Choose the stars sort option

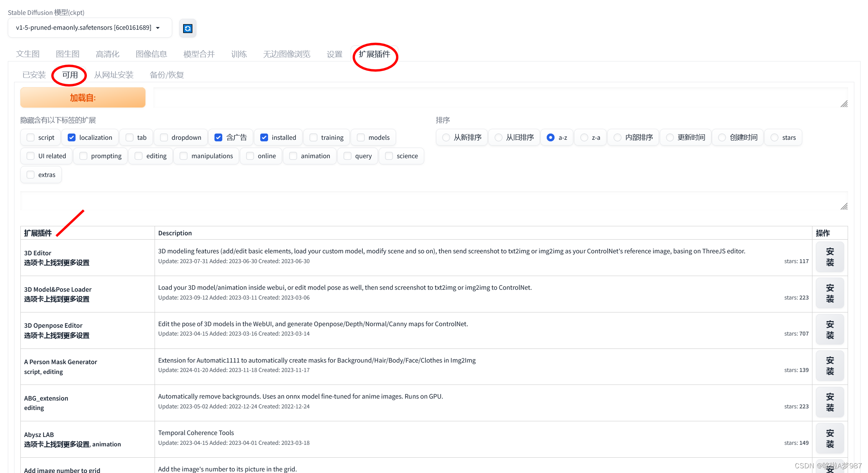[x=774, y=137]
